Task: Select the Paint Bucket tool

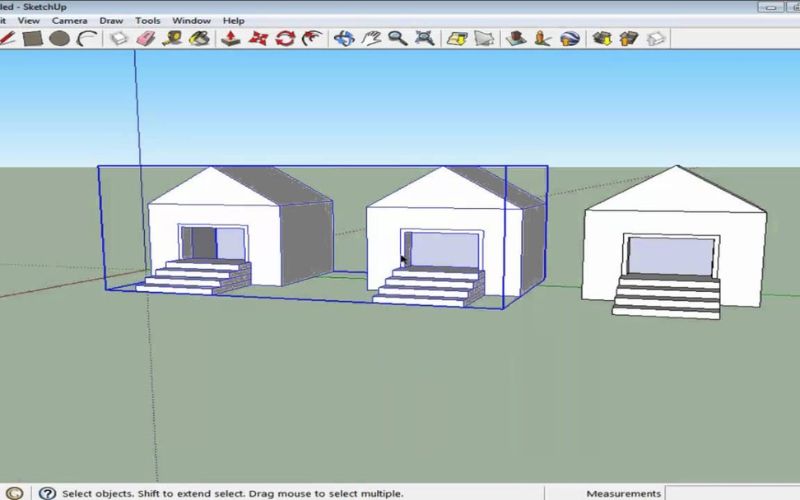Action: coord(199,38)
